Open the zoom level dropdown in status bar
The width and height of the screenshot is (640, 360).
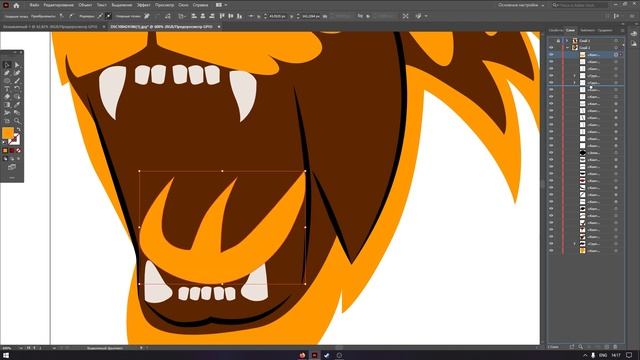pos(21,348)
